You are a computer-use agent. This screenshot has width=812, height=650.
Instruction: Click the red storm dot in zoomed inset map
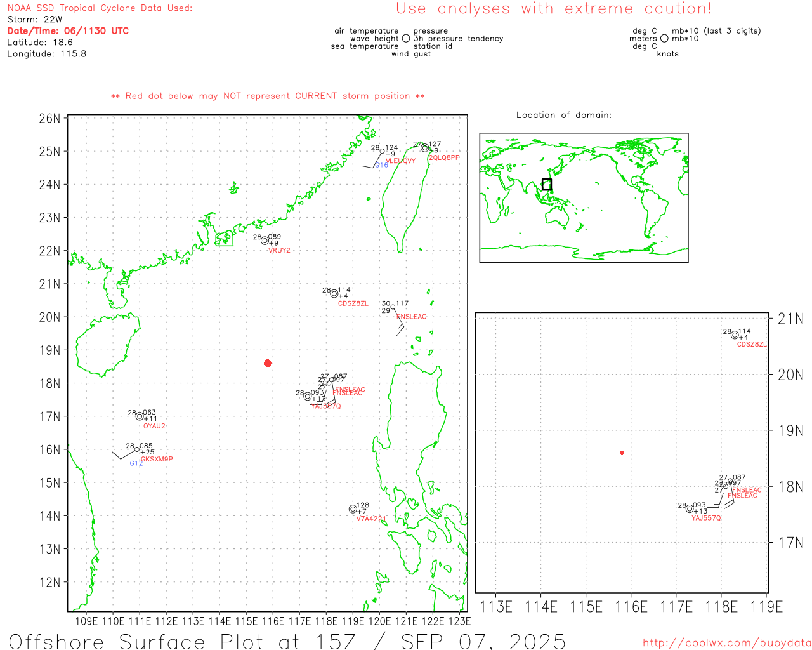[622, 453]
